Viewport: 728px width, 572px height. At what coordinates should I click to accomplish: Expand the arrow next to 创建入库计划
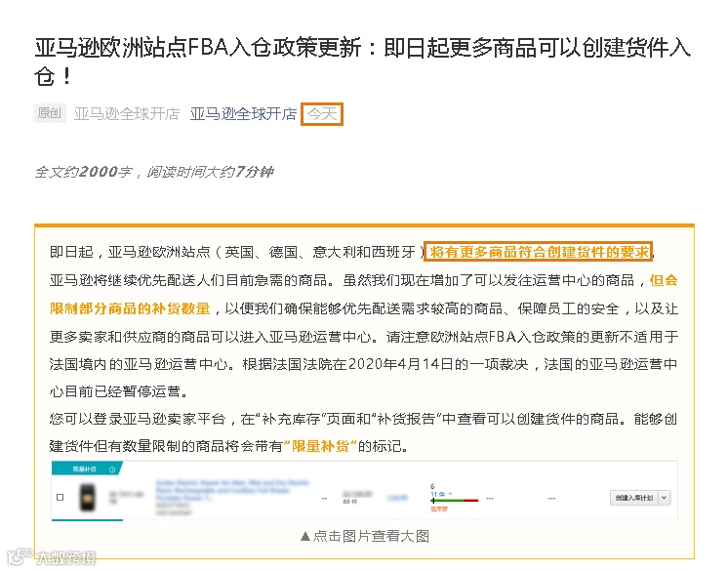pyautogui.click(x=665, y=498)
